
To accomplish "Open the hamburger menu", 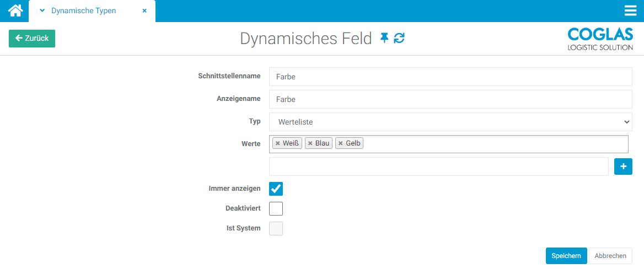I will tap(630, 11).
